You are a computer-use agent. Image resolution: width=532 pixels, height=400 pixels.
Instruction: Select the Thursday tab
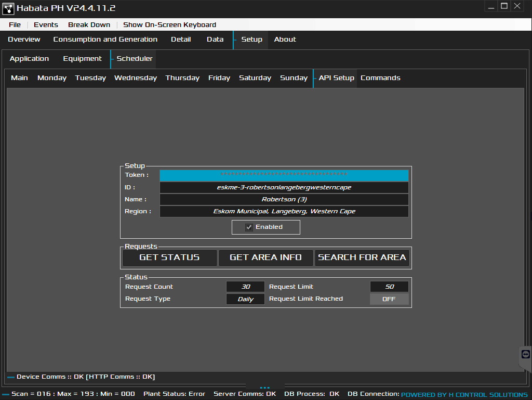[182, 78]
